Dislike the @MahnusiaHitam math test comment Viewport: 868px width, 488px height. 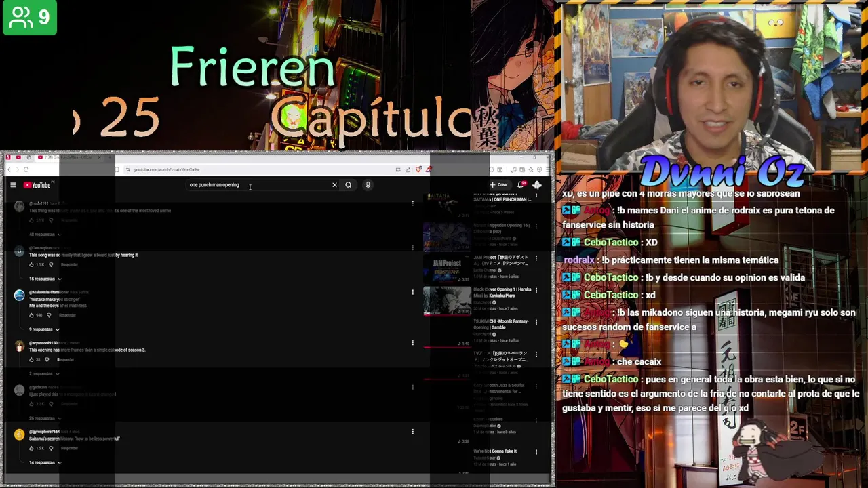49,315
